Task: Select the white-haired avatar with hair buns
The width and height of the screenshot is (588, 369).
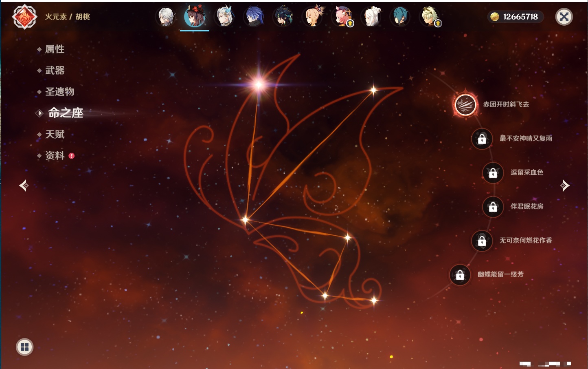Action: 371,17
